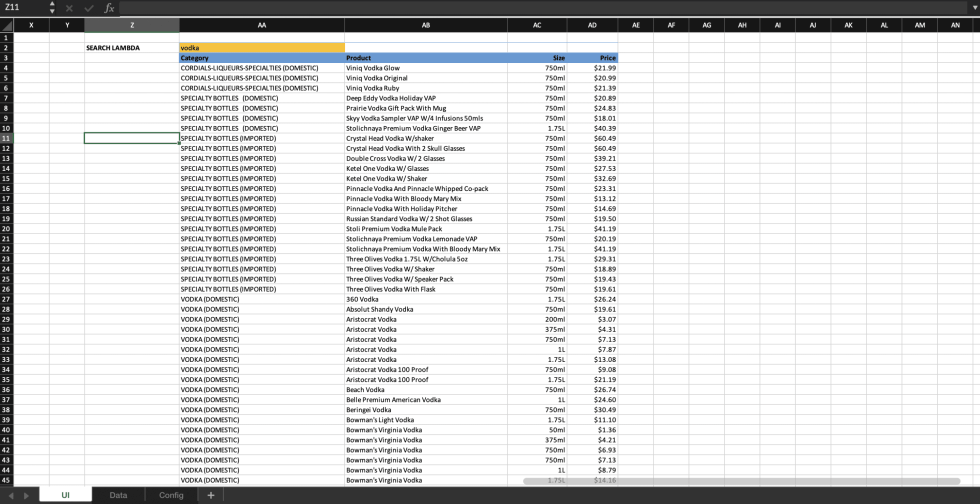The image size is (980, 504).
Task: Select row 27 header
Action: (6, 299)
